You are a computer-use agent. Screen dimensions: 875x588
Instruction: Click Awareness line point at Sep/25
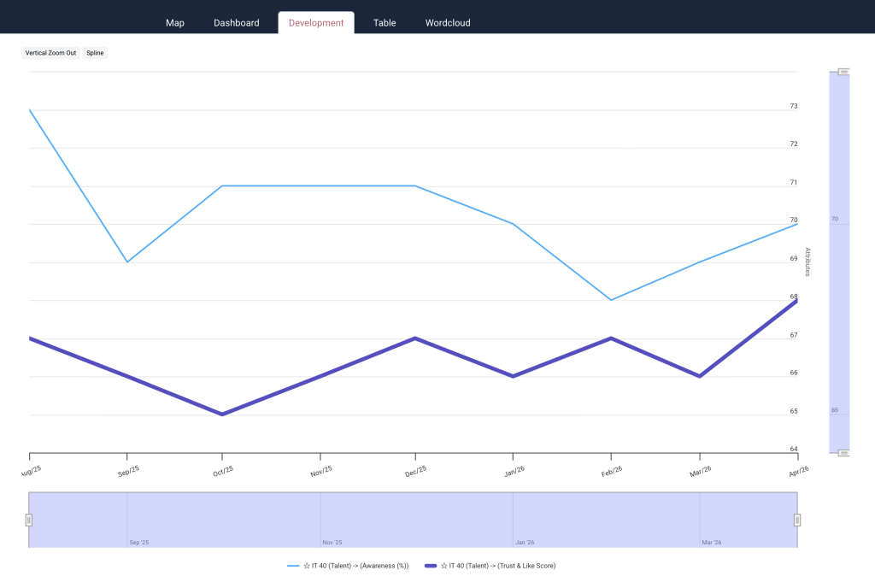point(127,262)
